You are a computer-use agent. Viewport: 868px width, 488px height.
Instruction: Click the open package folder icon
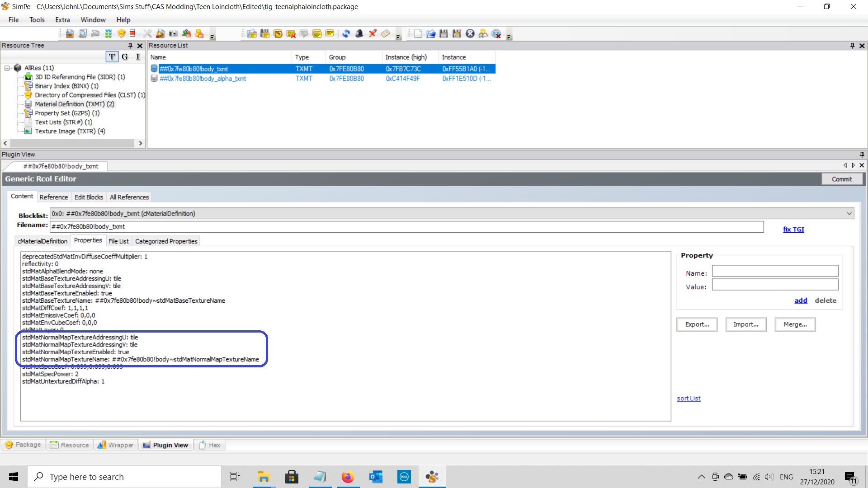(430, 33)
